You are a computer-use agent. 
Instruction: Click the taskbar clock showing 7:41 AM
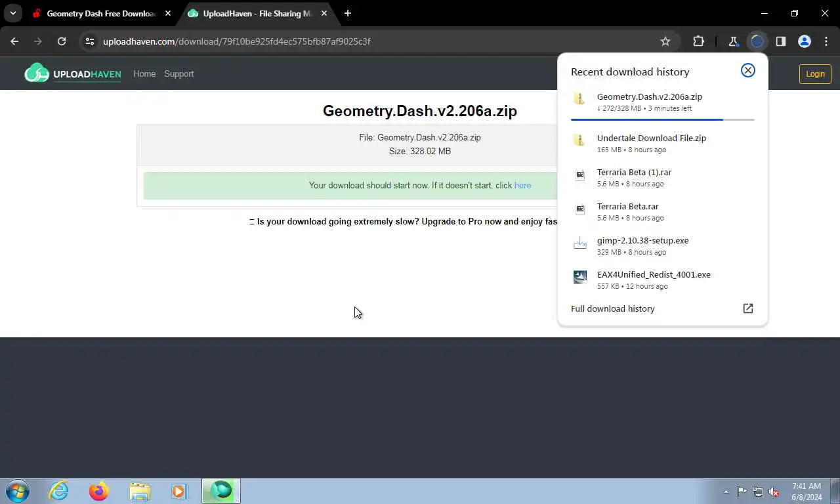pyautogui.click(x=807, y=492)
